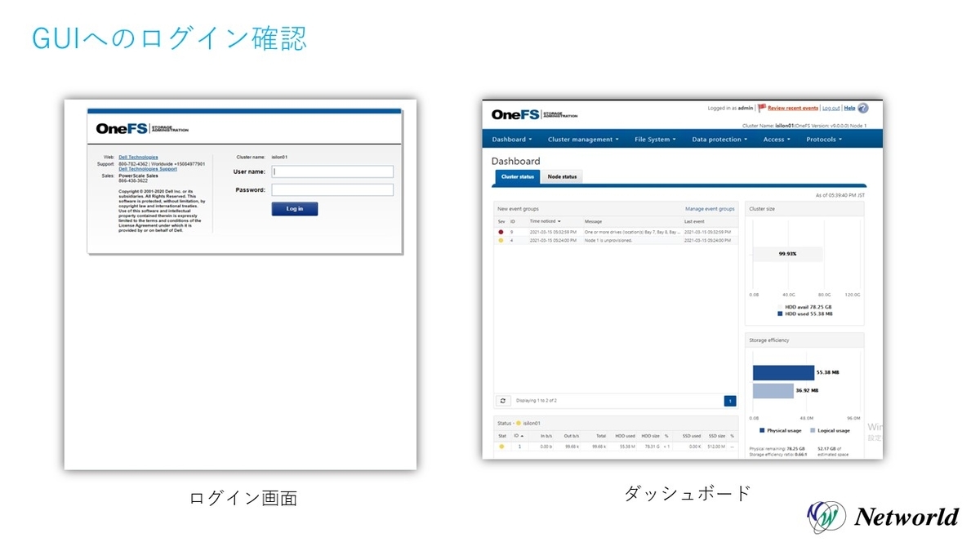Screen dimensions: 980x551
Task: Select the Cluster status tab
Action: tap(517, 176)
